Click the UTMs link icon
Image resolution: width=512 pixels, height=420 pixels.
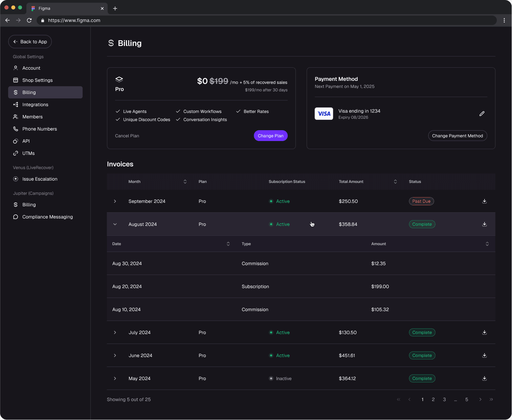coord(16,153)
